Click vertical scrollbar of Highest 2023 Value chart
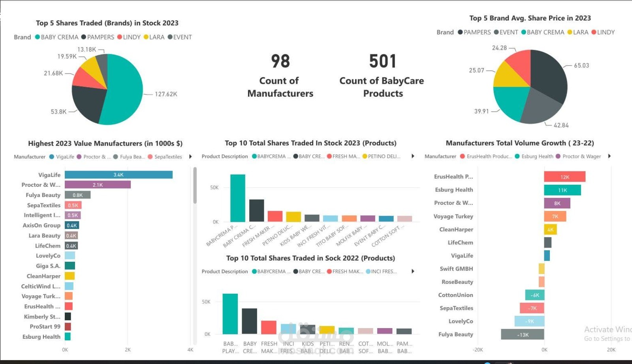Image resolution: width=632 pixels, height=364 pixels. coord(195,186)
